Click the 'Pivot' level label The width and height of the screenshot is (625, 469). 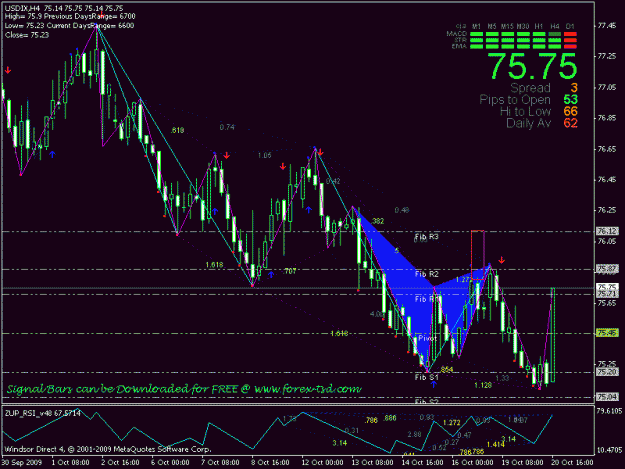pyautogui.click(x=427, y=338)
